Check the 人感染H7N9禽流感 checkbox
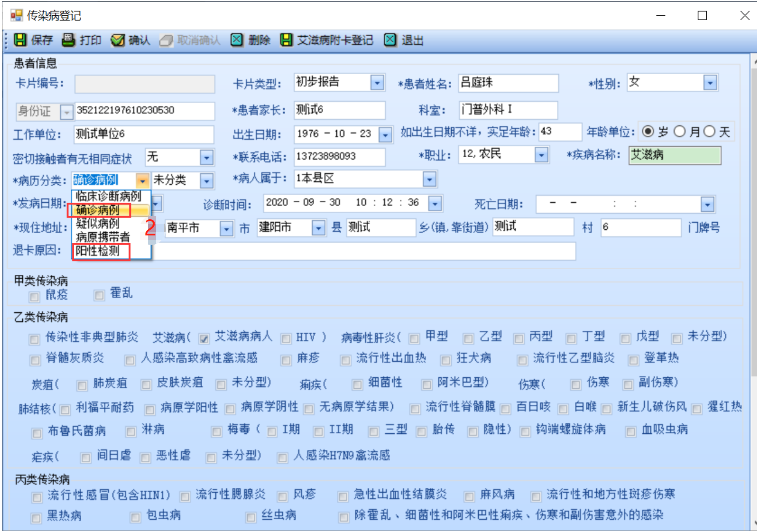757x532 pixels. 283,457
